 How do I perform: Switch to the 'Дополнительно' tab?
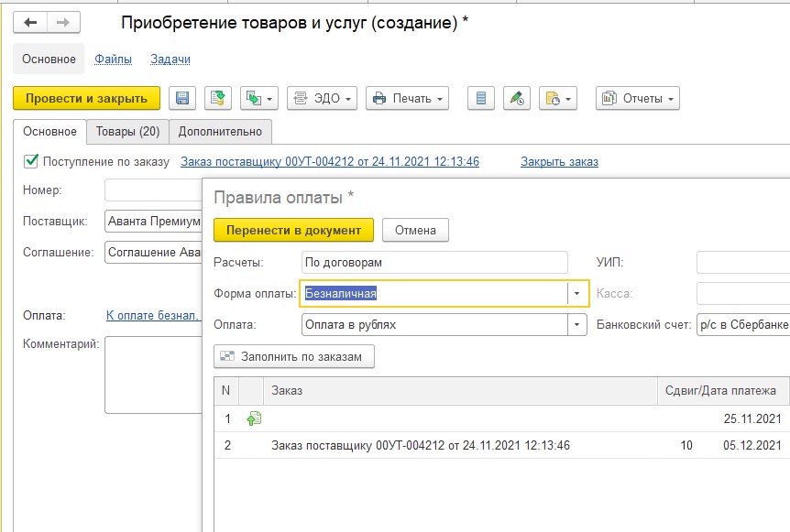click(x=220, y=132)
